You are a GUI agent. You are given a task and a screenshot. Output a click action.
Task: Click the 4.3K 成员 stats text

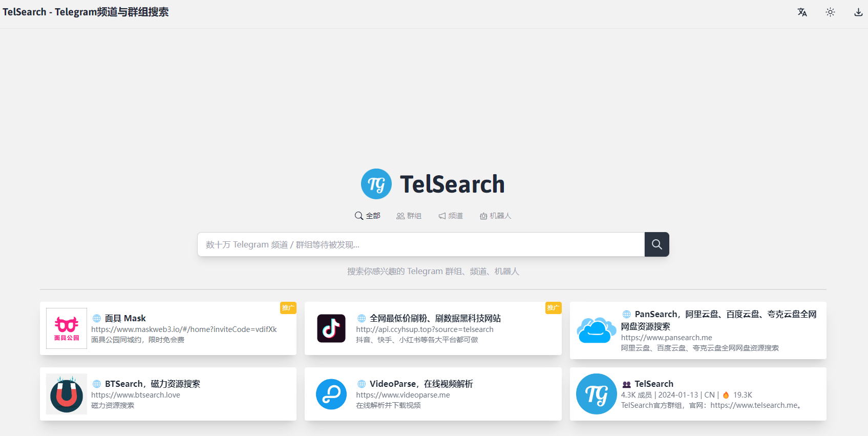pyautogui.click(x=637, y=395)
